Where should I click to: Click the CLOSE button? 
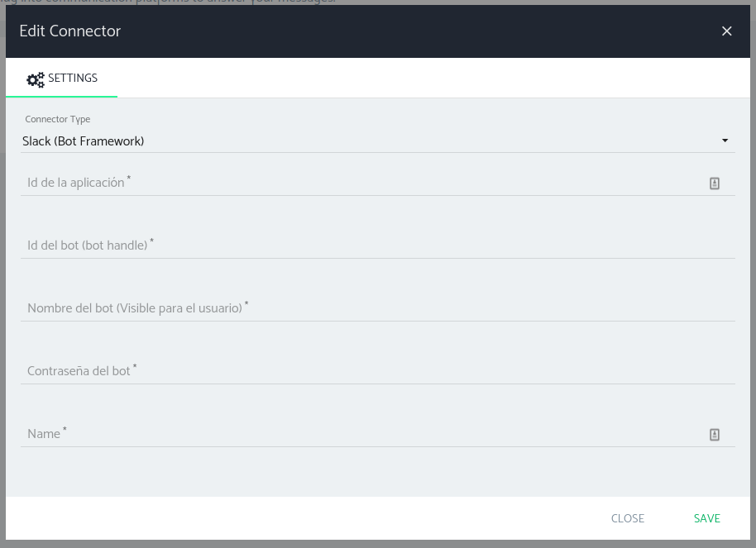(628, 518)
